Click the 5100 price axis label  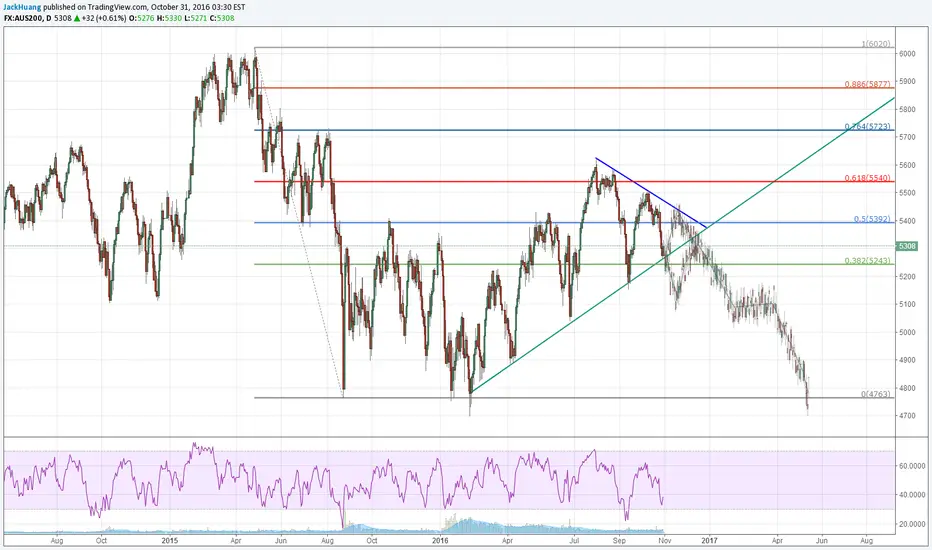pyautogui.click(x=907, y=304)
